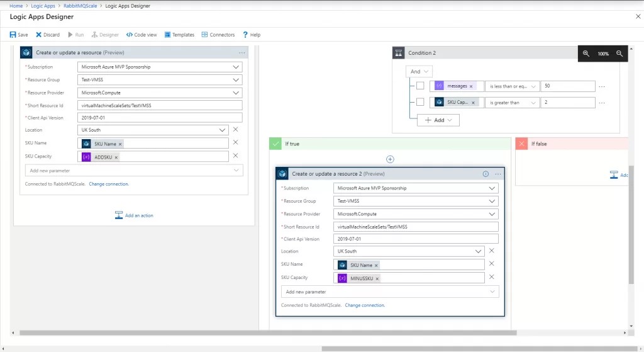Image resolution: width=644 pixels, height=352 pixels.
Task: Open the 'is less than or equal' operator dropdown
Action: click(x=512, y=86)
